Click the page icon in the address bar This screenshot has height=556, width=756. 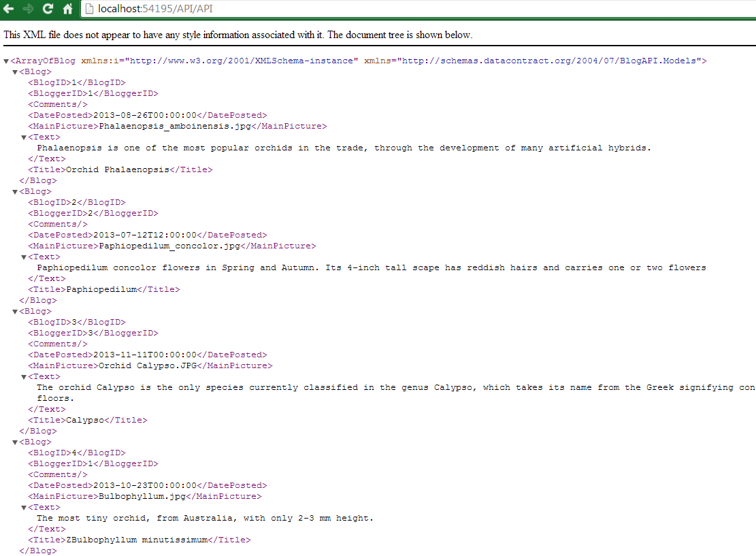click(89, 9)
